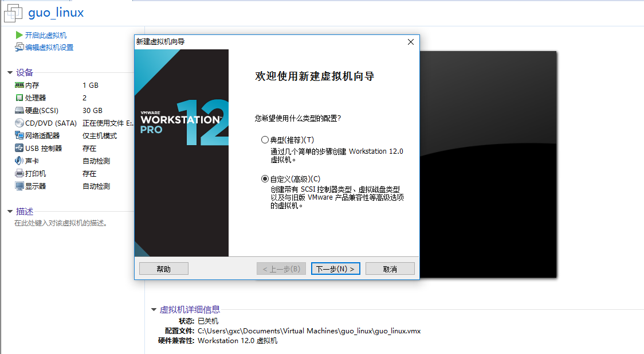
Task: Click the 内存 value 1 GB
Action: point(91,85)
